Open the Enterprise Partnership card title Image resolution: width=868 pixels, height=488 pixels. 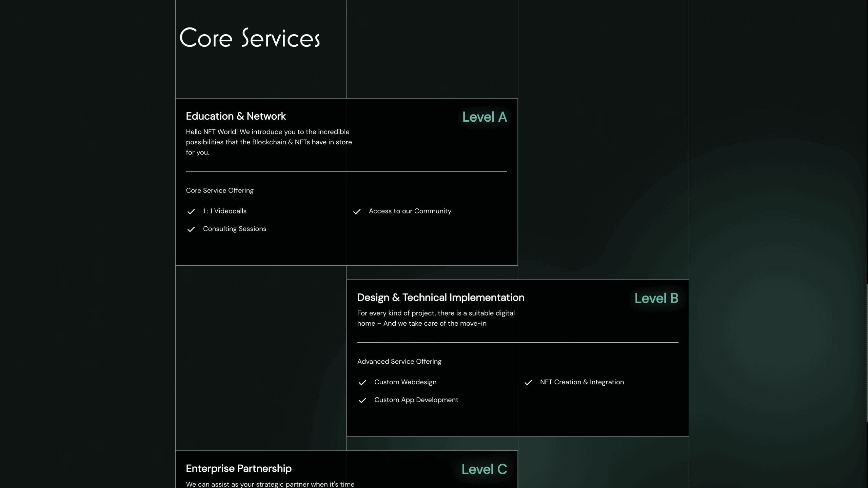pos(238,469)
